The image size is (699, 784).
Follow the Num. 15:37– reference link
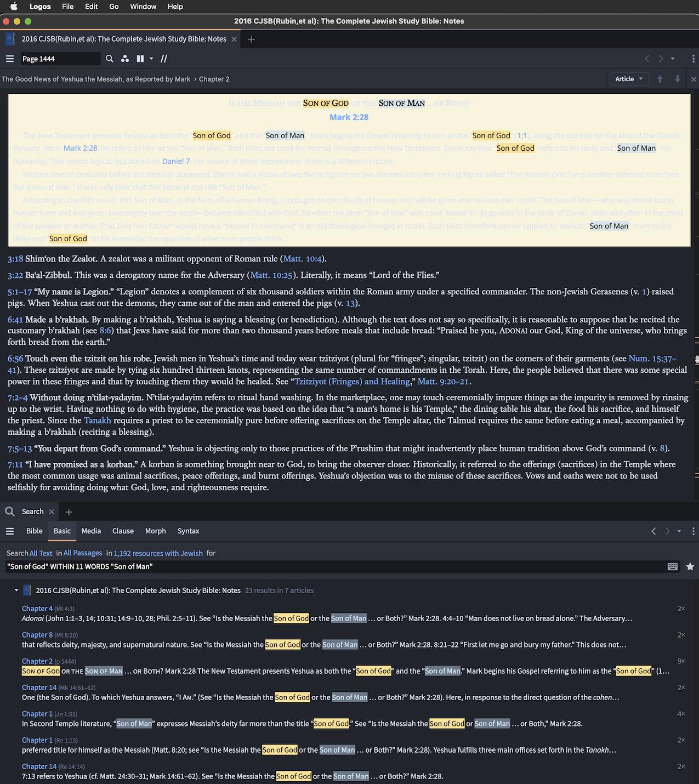click(652, 359)
